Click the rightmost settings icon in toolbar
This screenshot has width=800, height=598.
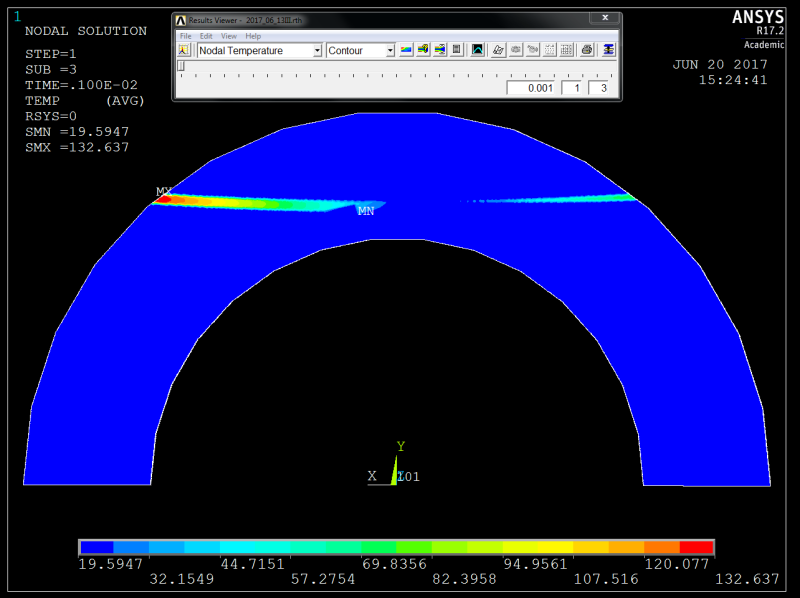point(608,50)
